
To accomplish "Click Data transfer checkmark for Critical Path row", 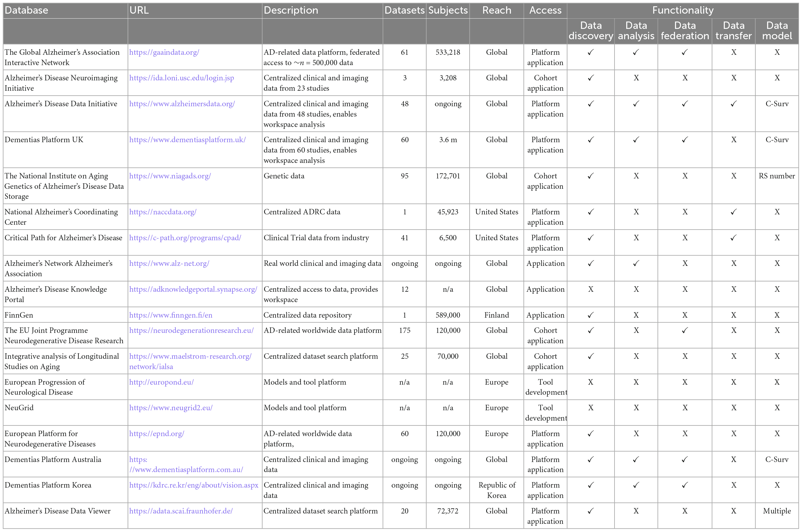I will pos(734,238).
